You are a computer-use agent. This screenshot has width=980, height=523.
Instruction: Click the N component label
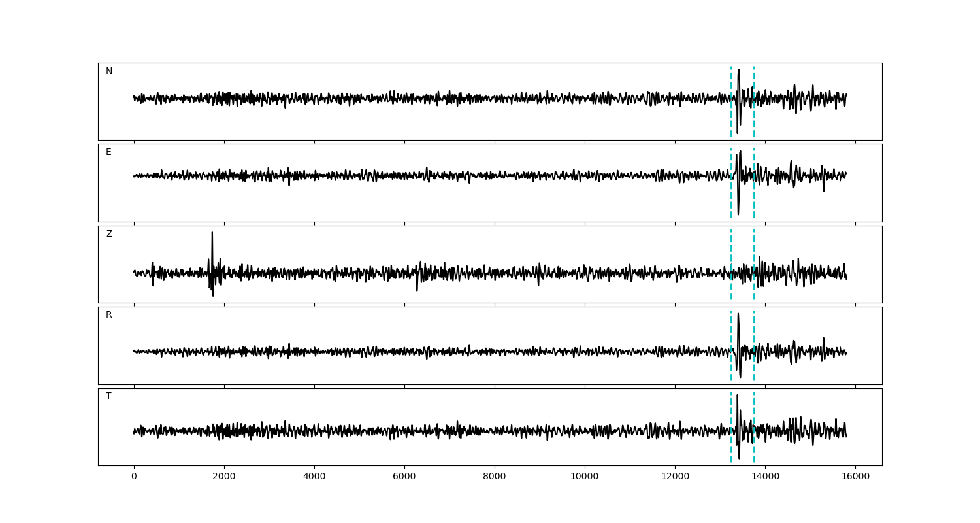109,71
